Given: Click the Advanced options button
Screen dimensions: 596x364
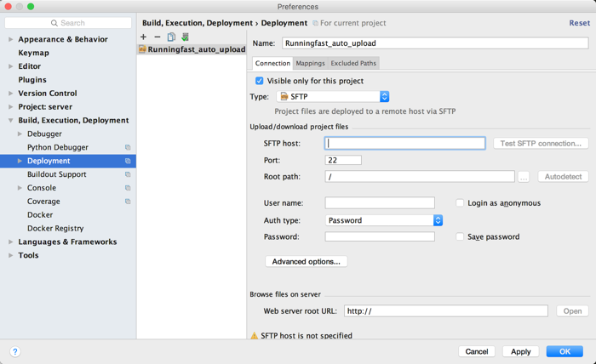Looking at the screenshot, I should [307, 261].
